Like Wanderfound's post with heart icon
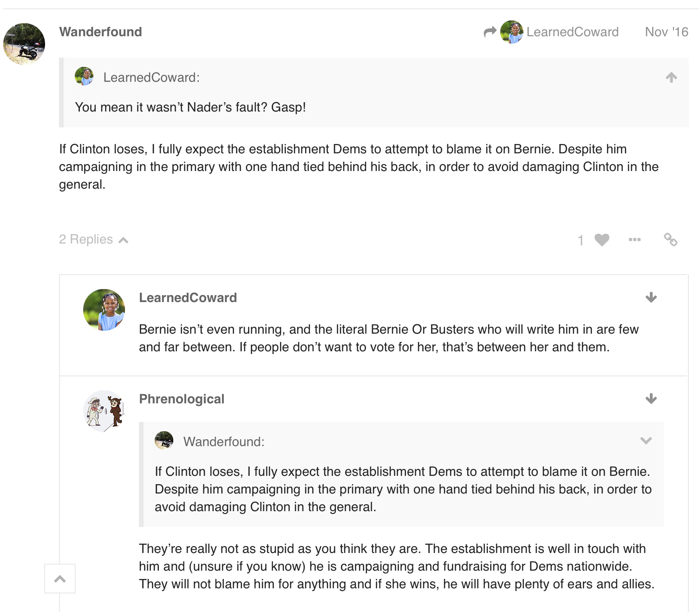 [602, 240]
